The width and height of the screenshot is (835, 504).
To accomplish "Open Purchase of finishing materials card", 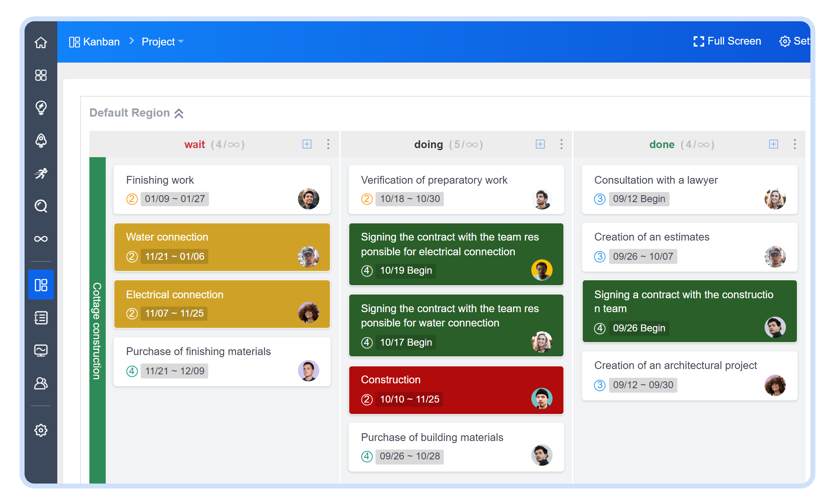I will (x=222, y=362).
